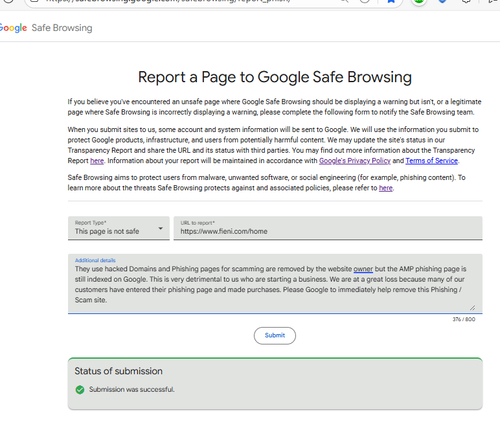Click the Report Type dropdown arrow

pyautogui.click(x=160, y=228)
